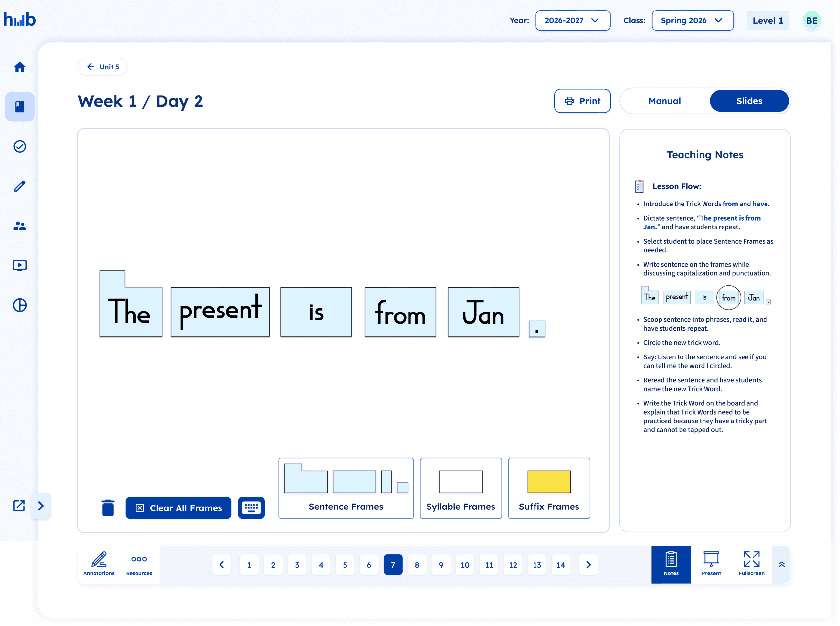Click the trash icon to delete frames
This screenshot has width=840, height=626.
[108, 508]
